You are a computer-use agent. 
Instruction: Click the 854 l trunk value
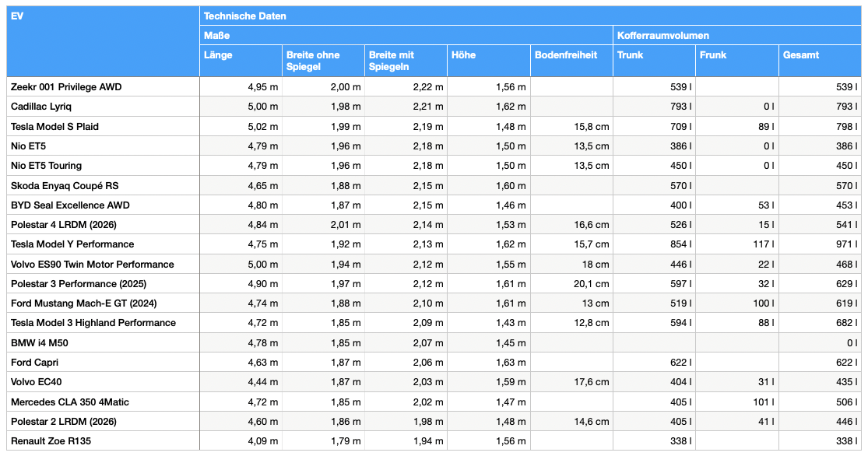click(681, 244)
